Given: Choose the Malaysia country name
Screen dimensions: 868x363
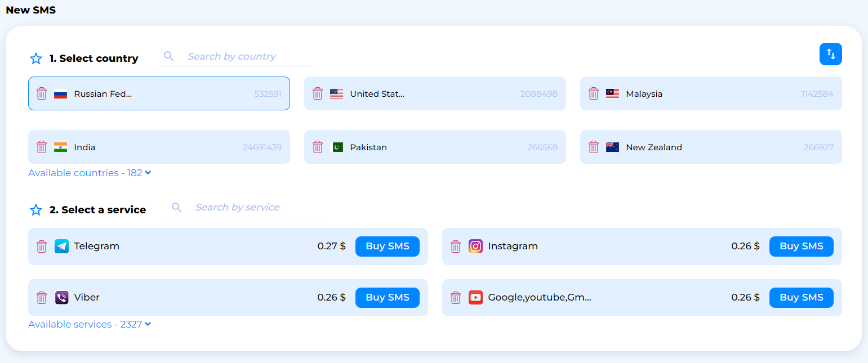Looking at the screenshot, I should 644,94.
